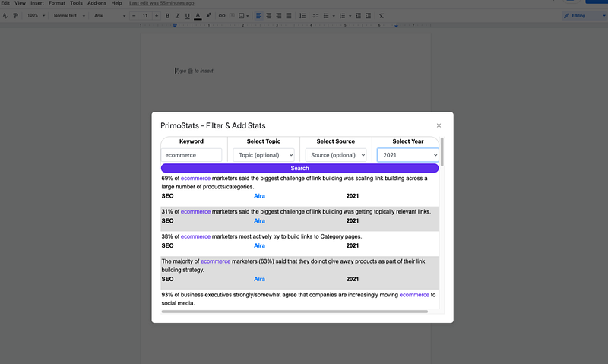The width and height of the screenshot is (608, 364).
Task: Click the purple Search button
Action: point(299,168)
